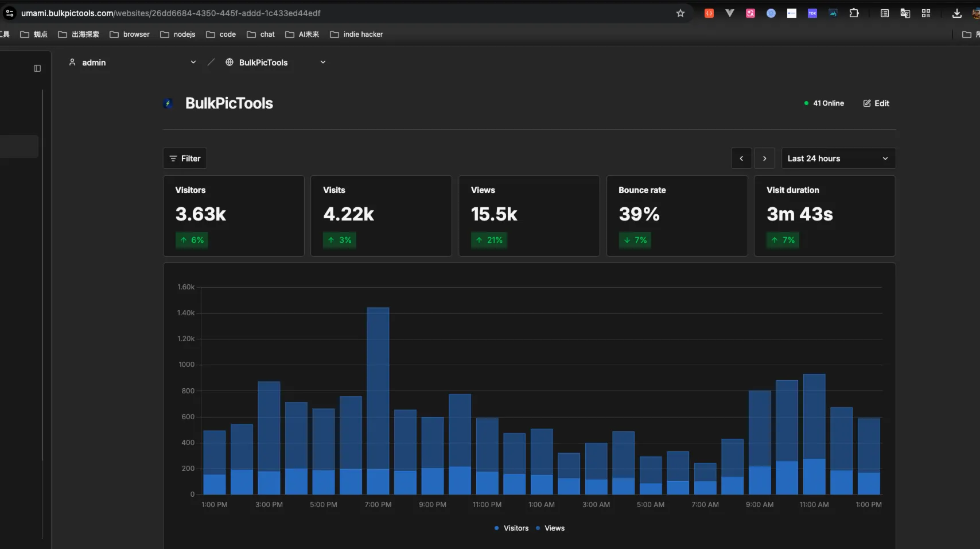Viewport: 980px width, 549px height.
Task: Go to next time period
Action: coord(764,158)
